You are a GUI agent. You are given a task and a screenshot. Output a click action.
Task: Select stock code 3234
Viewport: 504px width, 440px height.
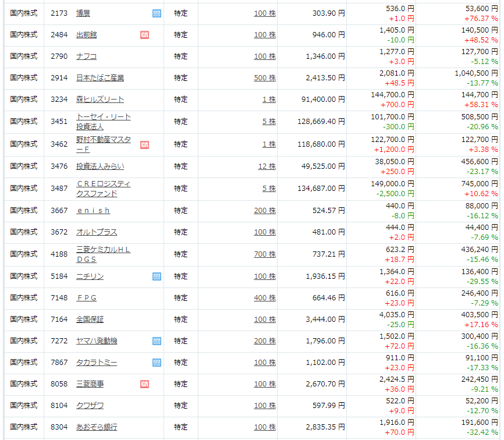(59, 100)
